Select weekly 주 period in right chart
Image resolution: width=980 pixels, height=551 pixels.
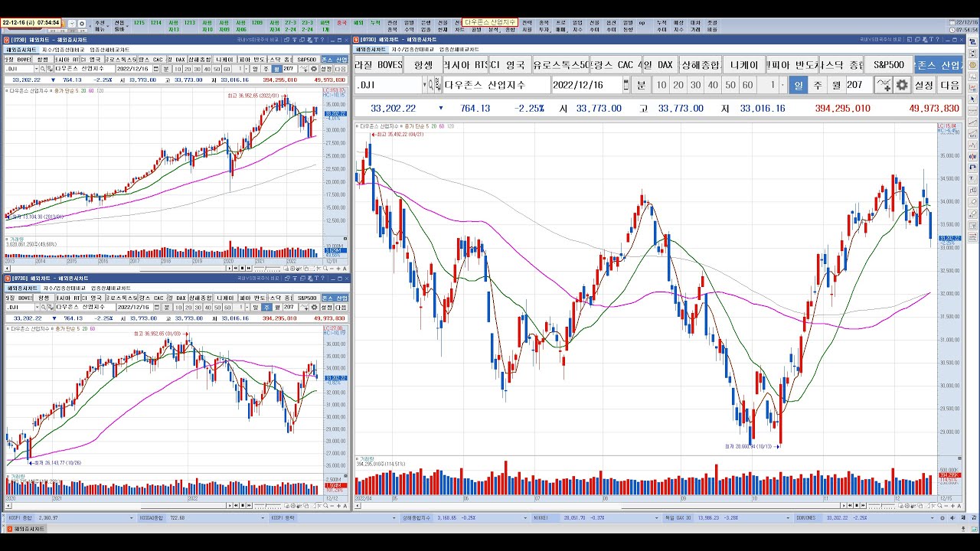tap(817, 84)
